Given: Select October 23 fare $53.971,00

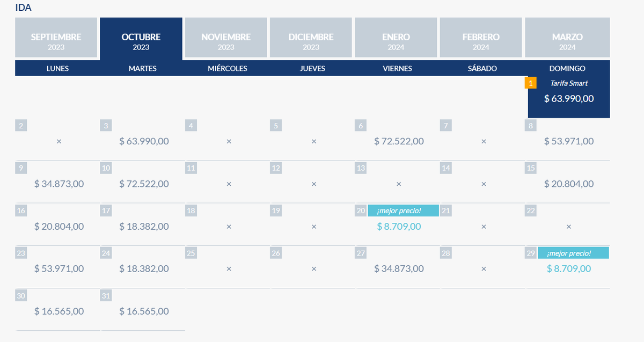Looking at the screenshot, I should [x=59, y=268].
